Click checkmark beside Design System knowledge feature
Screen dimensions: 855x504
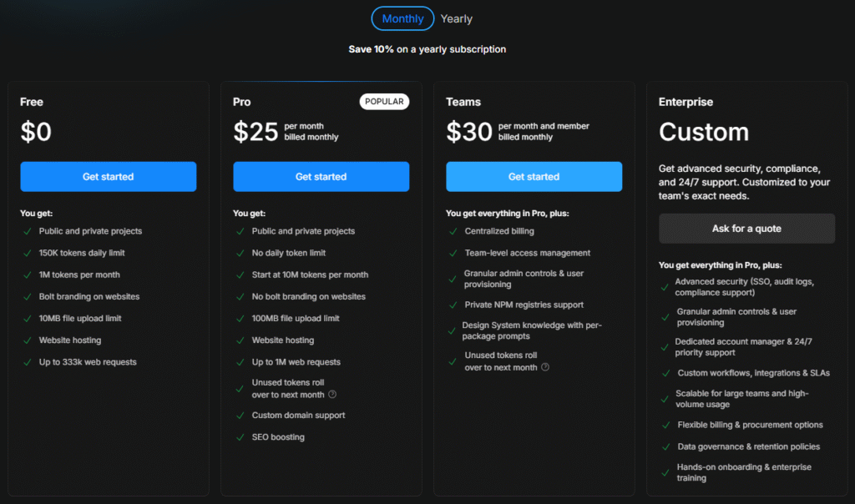(452, 330)
